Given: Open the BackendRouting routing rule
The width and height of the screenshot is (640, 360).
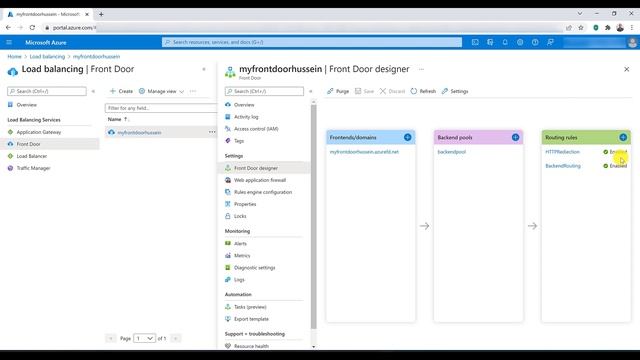Looking at the screenshot, I should click(562, 166).
